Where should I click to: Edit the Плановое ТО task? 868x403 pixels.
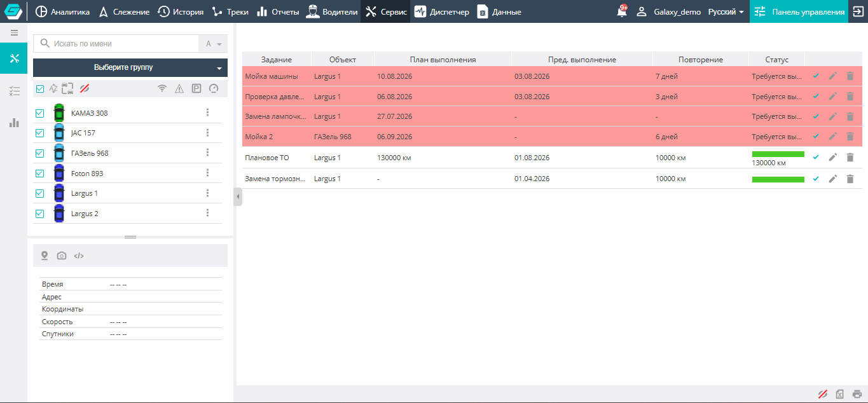(x=833, y=158)
